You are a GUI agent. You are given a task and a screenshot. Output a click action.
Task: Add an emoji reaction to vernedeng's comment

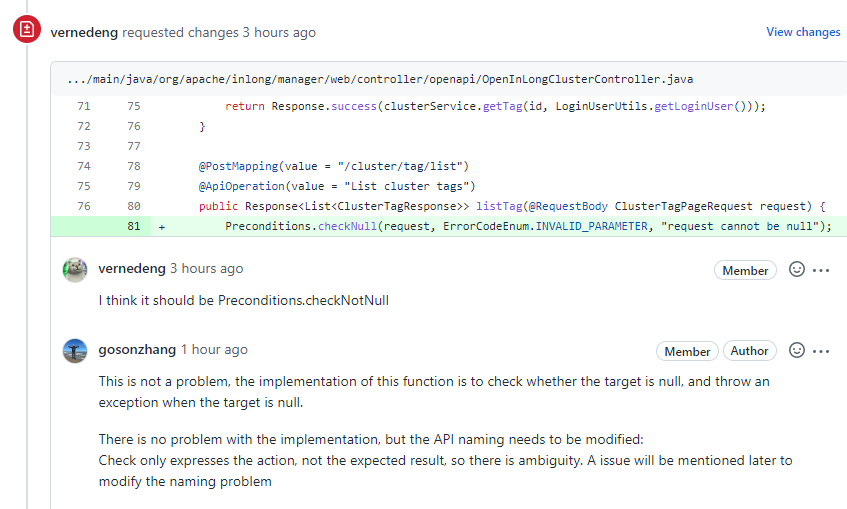pyautogui.click(x=797, y=269)
